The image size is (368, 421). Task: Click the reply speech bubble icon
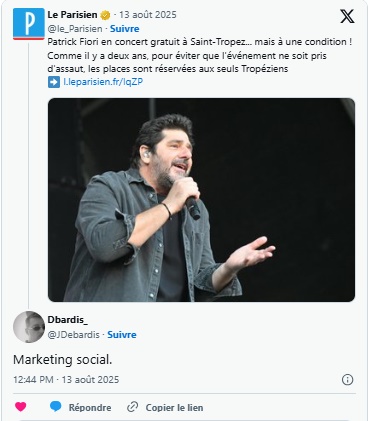coord(56,407)
